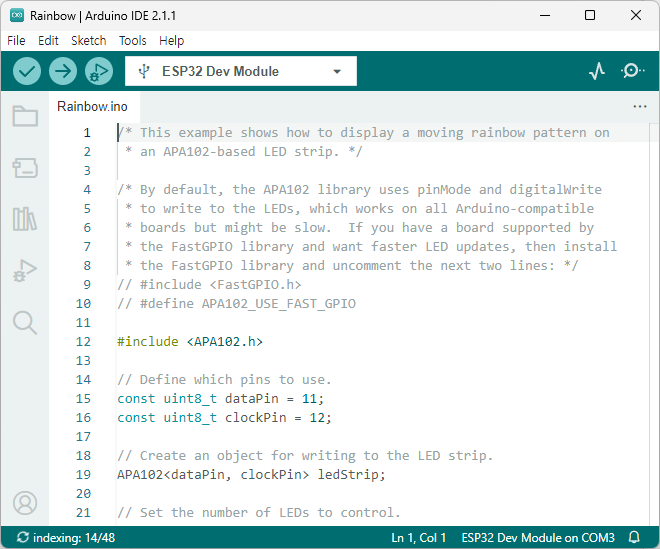Image resolution: width=660 pixels, height=549 pixels.
Task: Open the Debug sidebar panel
Action: coord(25,271)
